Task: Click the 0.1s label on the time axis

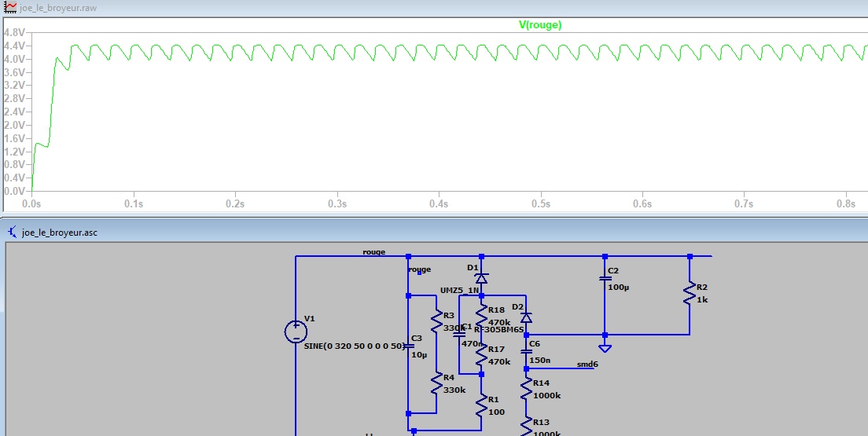Action: (x=134, y=203)
